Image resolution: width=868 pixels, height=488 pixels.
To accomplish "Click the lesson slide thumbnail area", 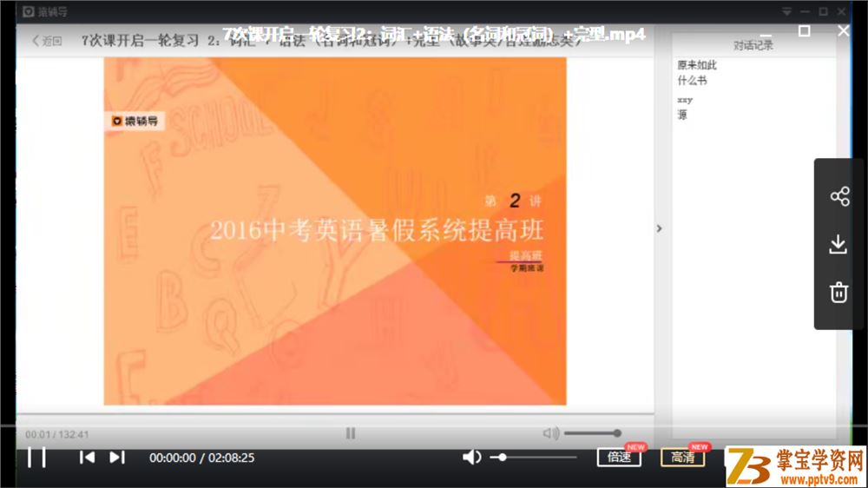I will [x=335, y=231].
